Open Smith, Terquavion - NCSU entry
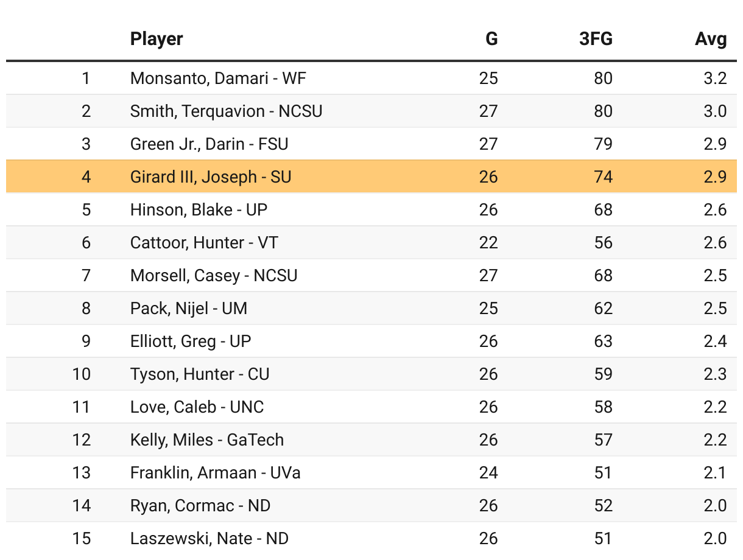 226,111
